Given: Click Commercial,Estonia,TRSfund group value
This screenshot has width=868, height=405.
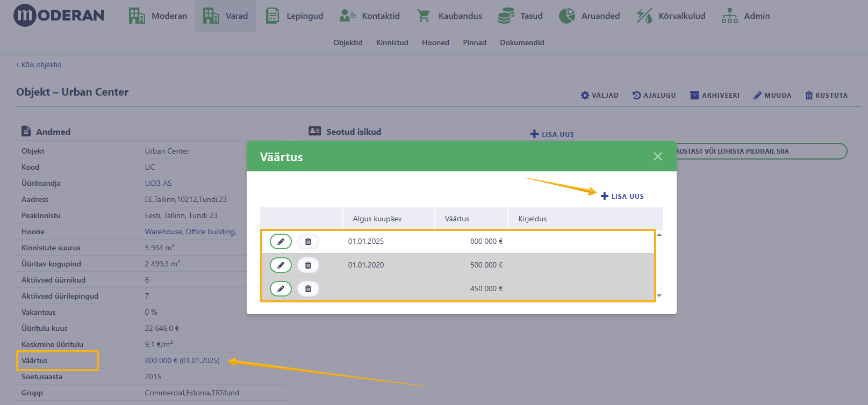Looking at the screenshot, I should click(192, 393).
